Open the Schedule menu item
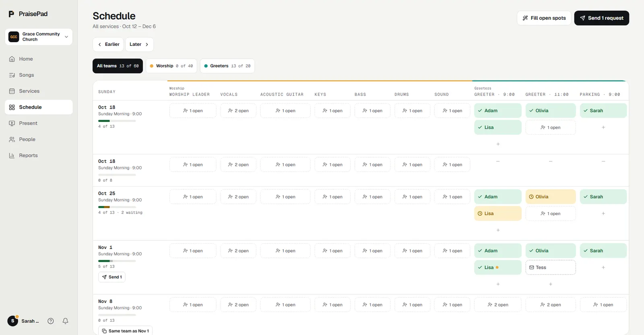Image resolution: width=644 pixels, height=335 pixels. pyautogui.click(x=39, y=107)
